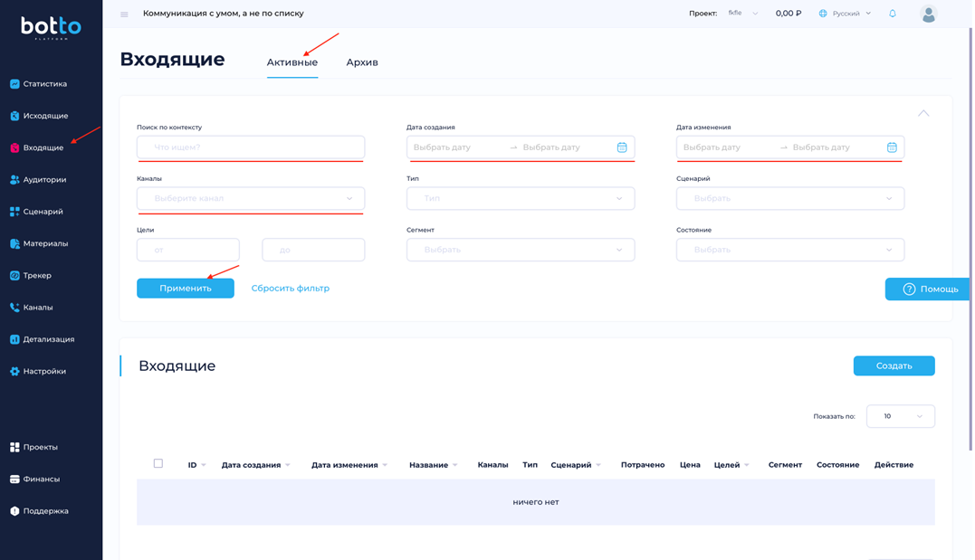Viewport: 975px width, 560px height.
Task: Click the Входящие sidebar icon
Action: (14, 148)
